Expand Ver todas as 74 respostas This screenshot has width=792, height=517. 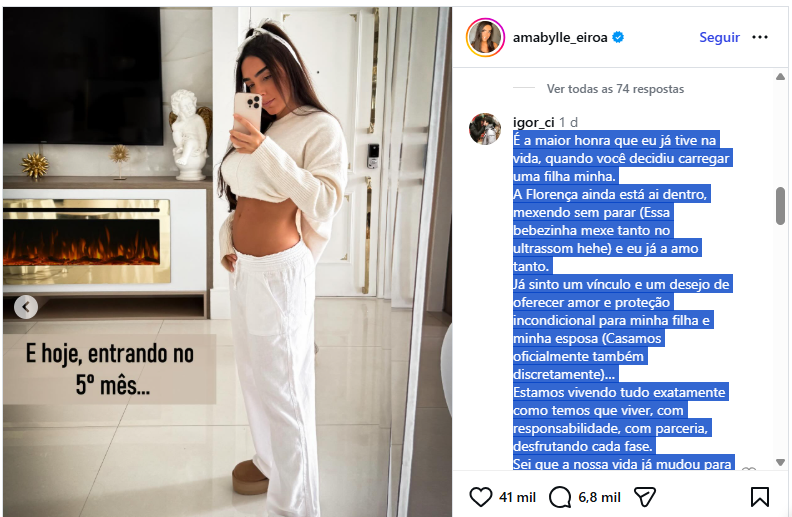[615, 89]
